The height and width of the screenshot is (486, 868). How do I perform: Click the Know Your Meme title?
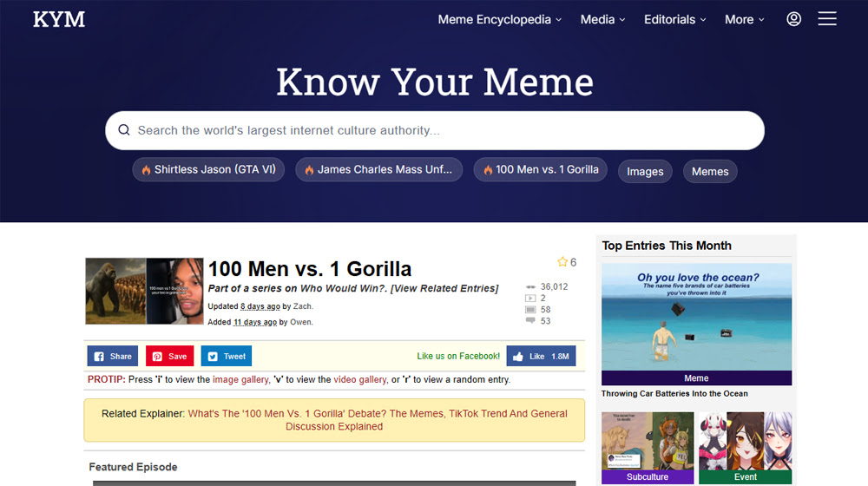pyautogui.click(x=435, y=82)
